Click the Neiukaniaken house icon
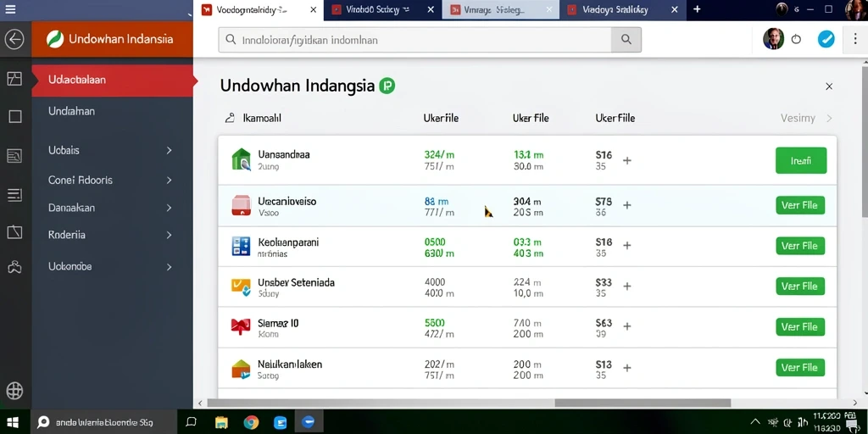The width and height of the screenshot is (868, 434). 241,369
